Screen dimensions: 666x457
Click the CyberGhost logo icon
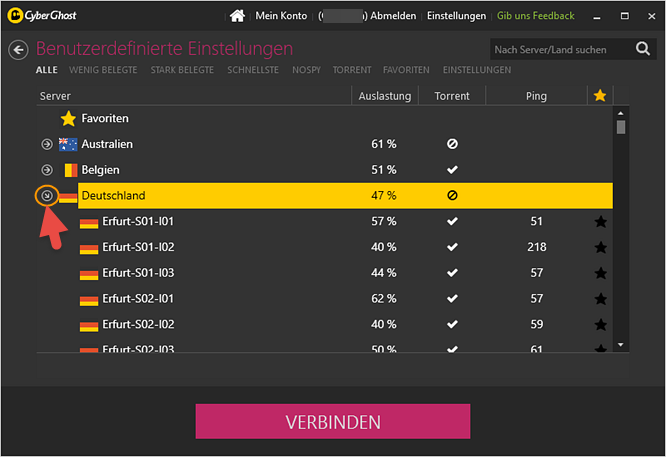click(15, 16)
